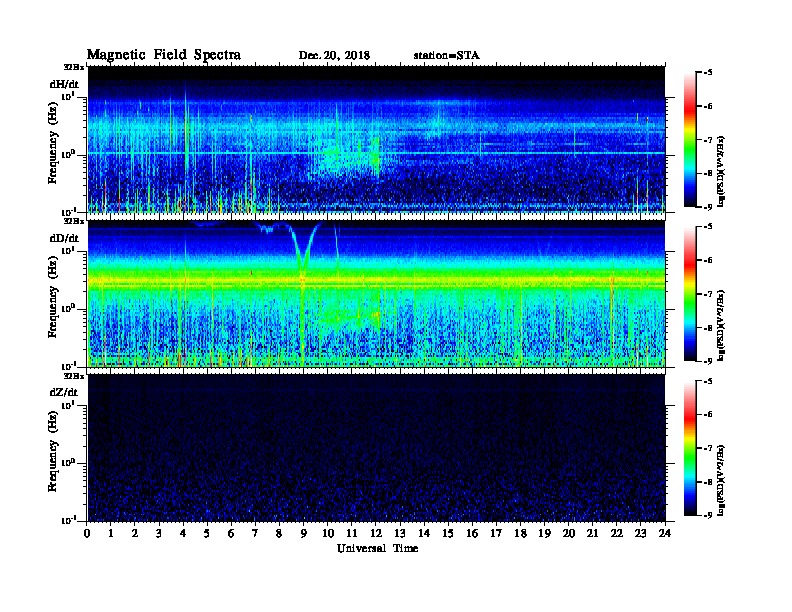Click the 10^1 frequency tick of the dH/dt panel

click(68, 96)
